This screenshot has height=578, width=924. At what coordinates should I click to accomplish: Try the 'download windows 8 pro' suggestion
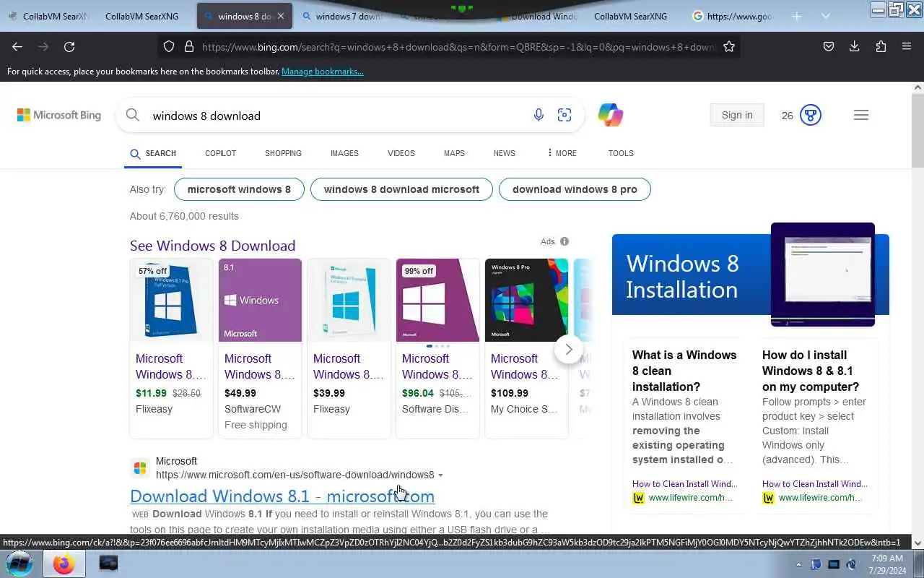(575, 189)
